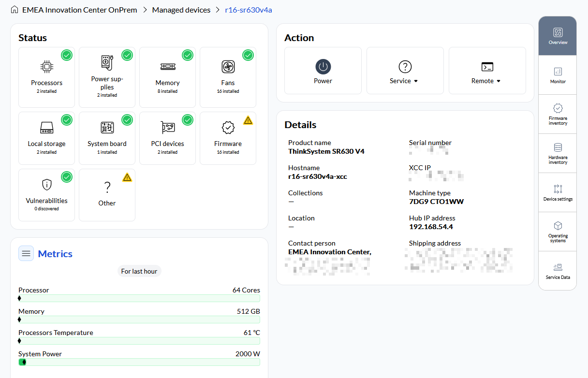Viewport: 588px width, 378px height.
Task: Open the Power supplies status card
Action: (x=107, y=77)
